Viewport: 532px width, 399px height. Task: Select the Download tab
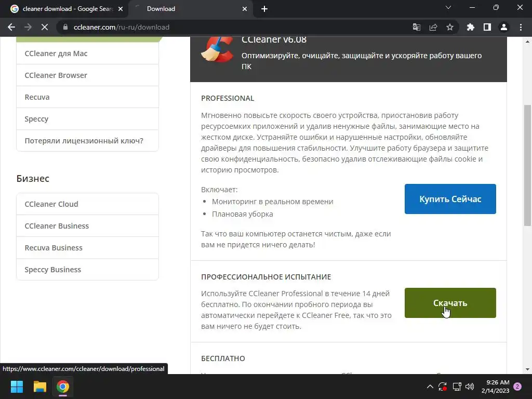(x=190, y=9)
